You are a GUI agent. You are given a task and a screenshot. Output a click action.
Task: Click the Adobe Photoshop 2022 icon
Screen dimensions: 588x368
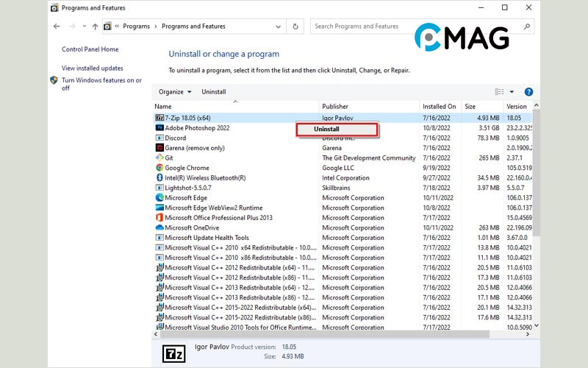pos(159,128)
